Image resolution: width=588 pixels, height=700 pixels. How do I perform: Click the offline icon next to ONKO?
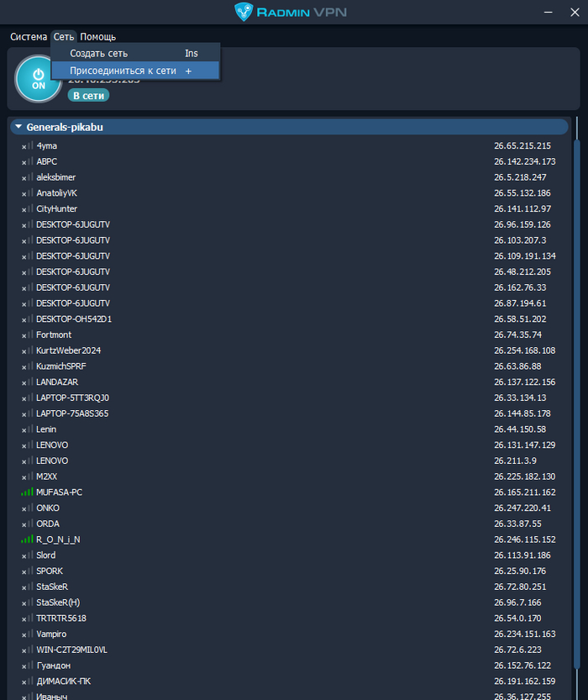[27, 508]
